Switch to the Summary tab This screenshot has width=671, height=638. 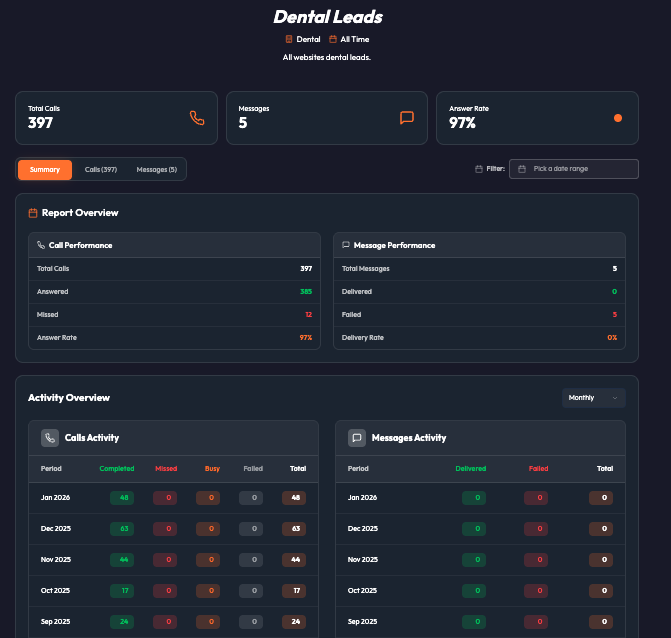[45, 170]
